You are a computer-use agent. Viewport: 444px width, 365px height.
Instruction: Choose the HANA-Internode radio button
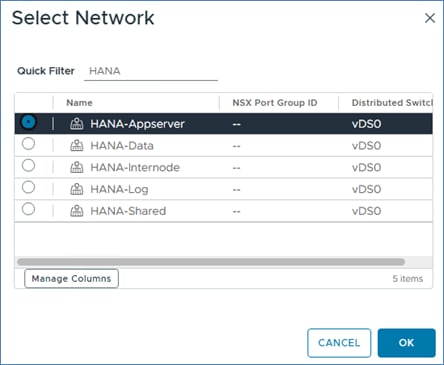coord(28,166)
